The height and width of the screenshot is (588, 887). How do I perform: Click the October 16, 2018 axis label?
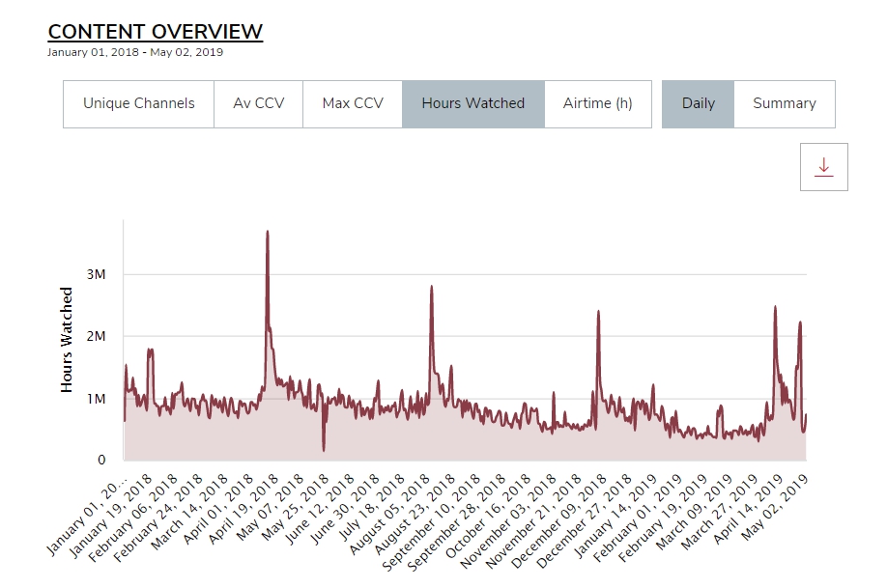click(490, 515)
